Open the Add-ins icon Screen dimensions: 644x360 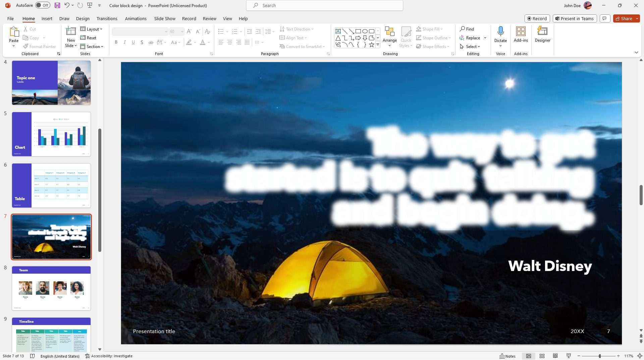point(521,31)
